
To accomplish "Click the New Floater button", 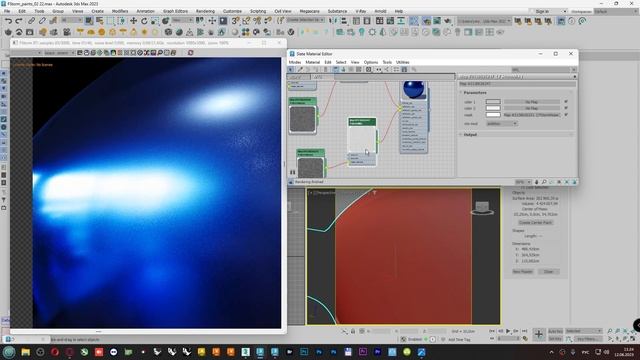I will click(522, 271).
